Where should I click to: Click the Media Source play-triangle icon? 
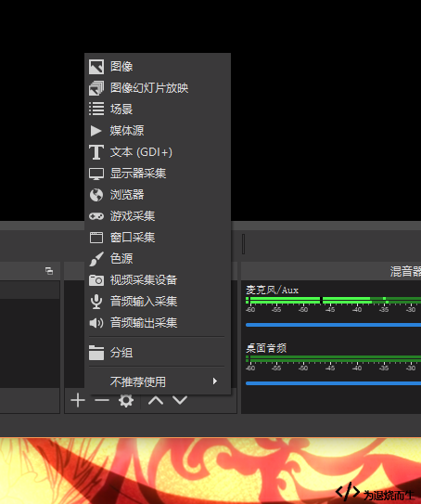coord(96,131)
